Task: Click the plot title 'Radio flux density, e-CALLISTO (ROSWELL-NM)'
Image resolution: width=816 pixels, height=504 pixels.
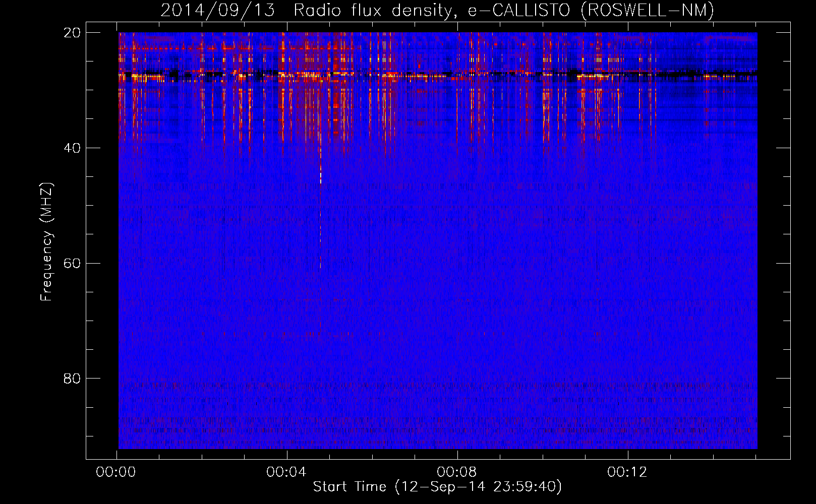Action: pyautogui.click(x=504, y=11)
